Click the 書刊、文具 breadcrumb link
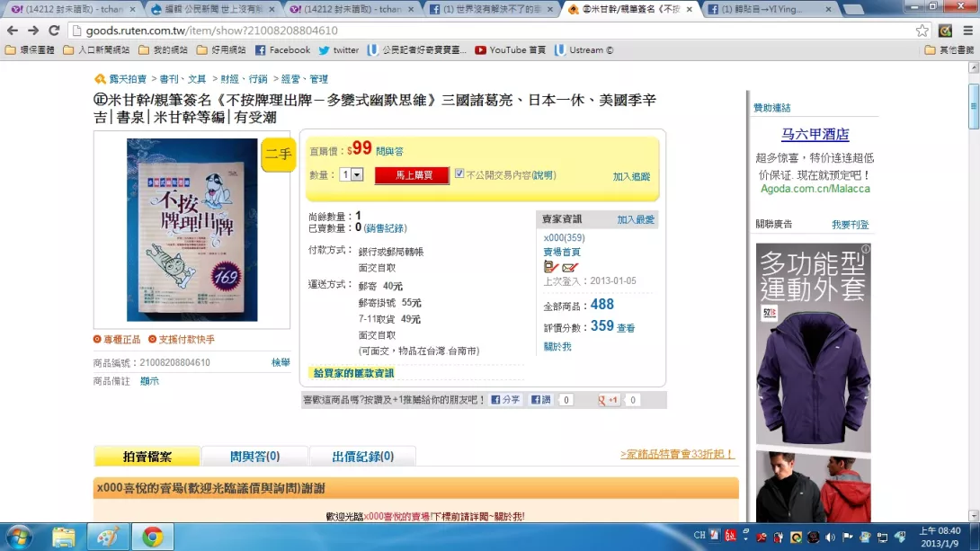 click(x=183, y=79)
